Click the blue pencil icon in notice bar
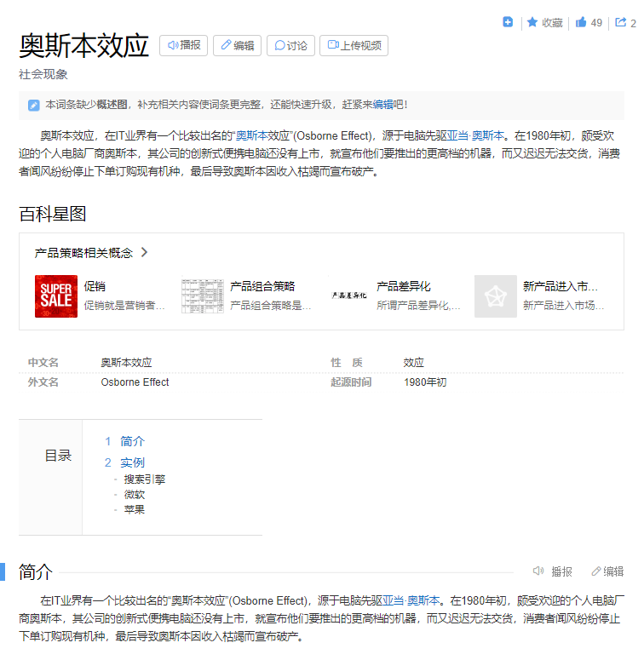644x660 pixels. 34,105
